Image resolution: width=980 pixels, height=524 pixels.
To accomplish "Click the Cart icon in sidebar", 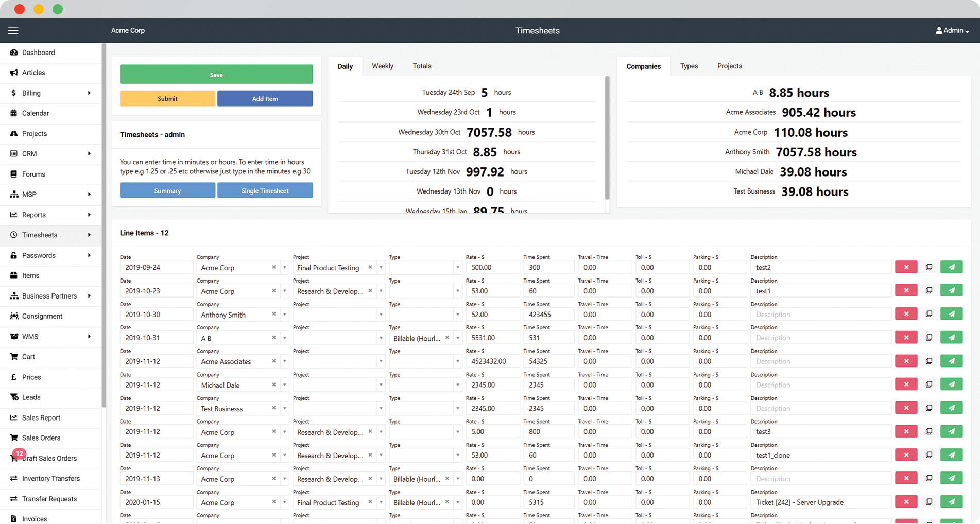I will click(x=14, y=357).
